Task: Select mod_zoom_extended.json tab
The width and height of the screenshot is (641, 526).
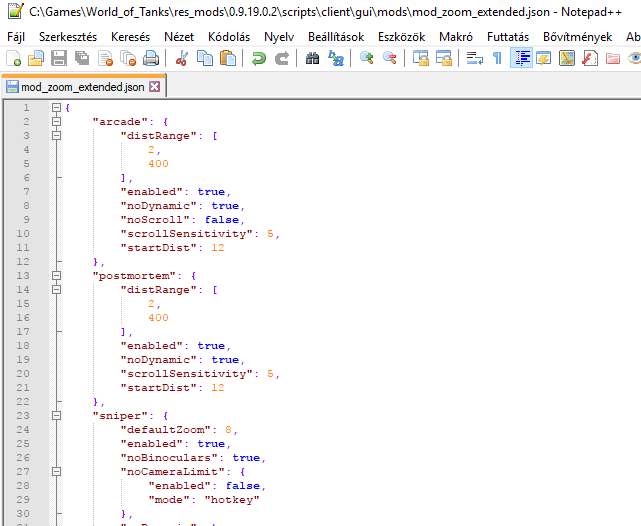Action: click(x=83, y=87)
